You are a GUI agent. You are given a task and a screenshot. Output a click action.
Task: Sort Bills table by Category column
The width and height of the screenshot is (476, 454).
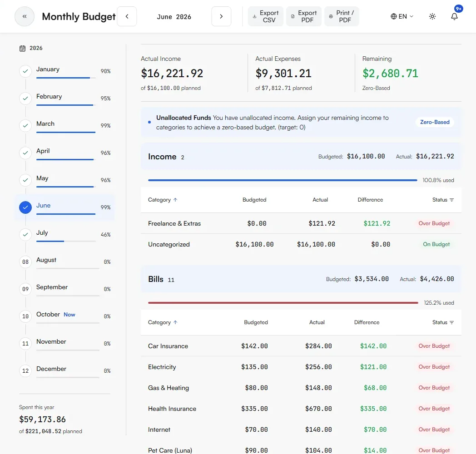click(163, 322)
